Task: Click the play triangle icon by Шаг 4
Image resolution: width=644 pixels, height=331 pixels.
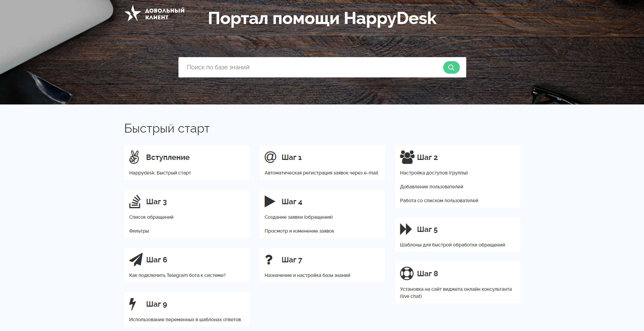Action: click(270, 202)
